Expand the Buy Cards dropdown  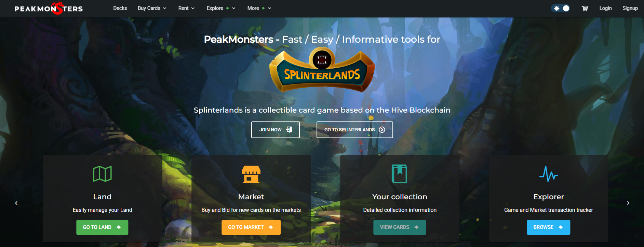[152, 8]
